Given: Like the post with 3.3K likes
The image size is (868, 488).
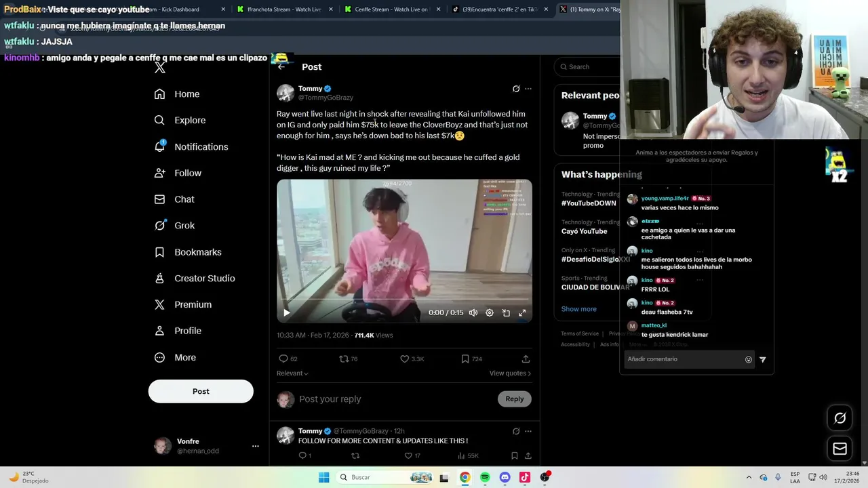Looking at the screenshot, I should 404,359.
